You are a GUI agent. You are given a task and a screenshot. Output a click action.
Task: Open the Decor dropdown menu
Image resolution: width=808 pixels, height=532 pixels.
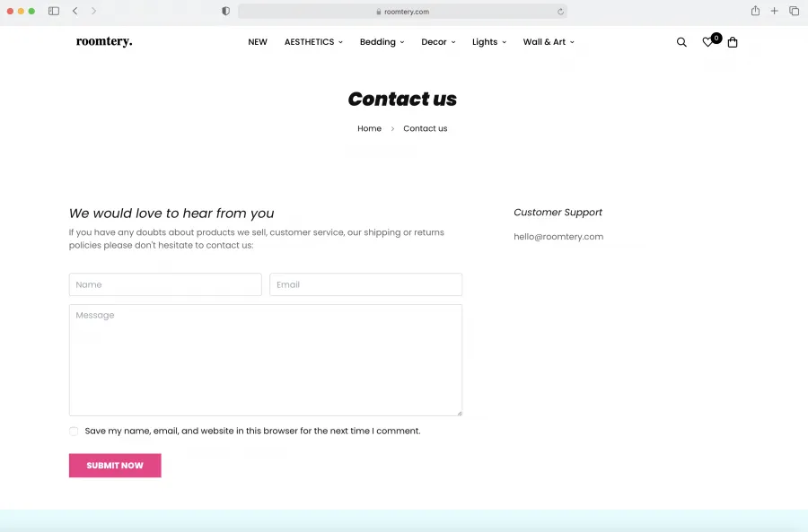438,42
